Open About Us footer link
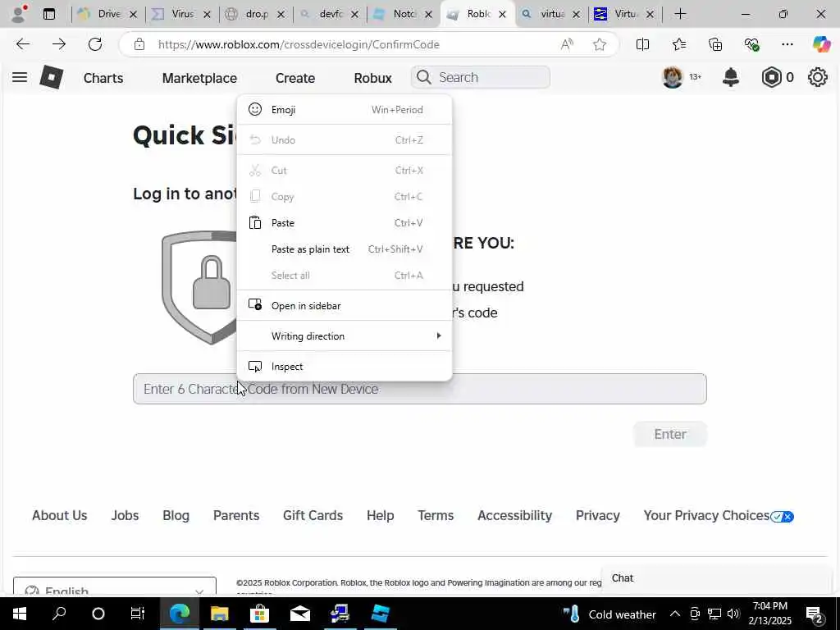The width and height of the screenshot is (840, 630). pyautogui.click(x=59, y=515)
